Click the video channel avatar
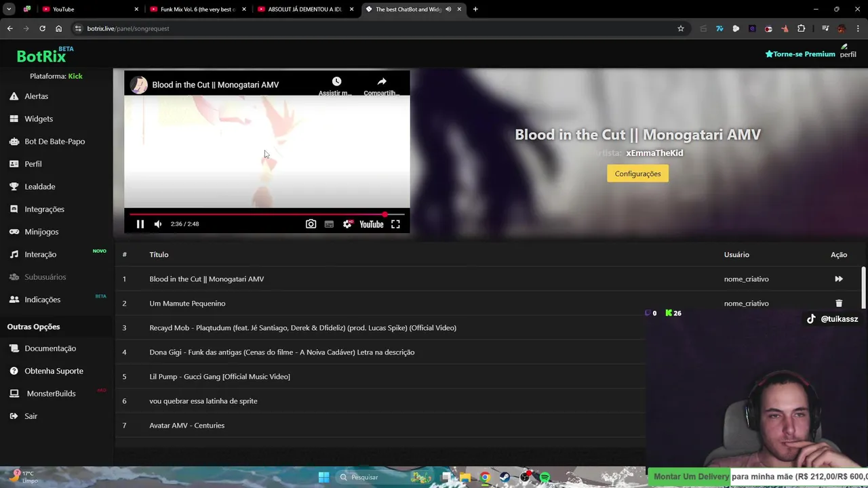The image size is (868, 488). click(x=139, y=85)
